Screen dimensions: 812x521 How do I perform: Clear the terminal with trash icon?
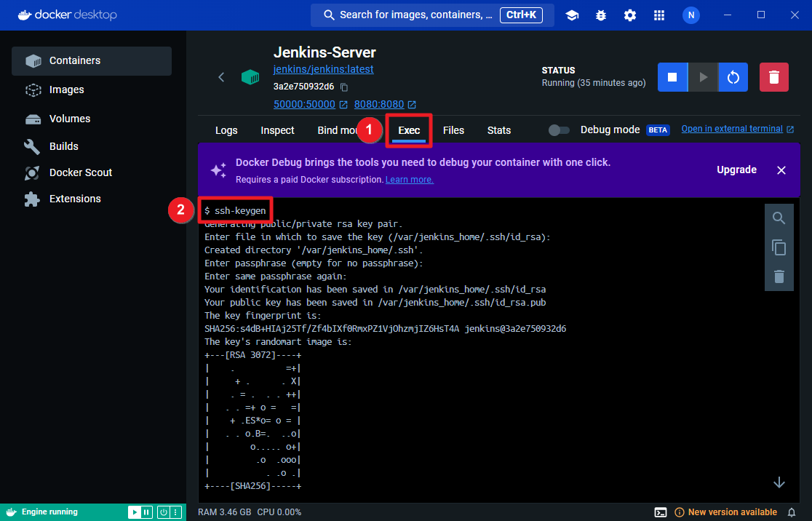pos(779,277)
